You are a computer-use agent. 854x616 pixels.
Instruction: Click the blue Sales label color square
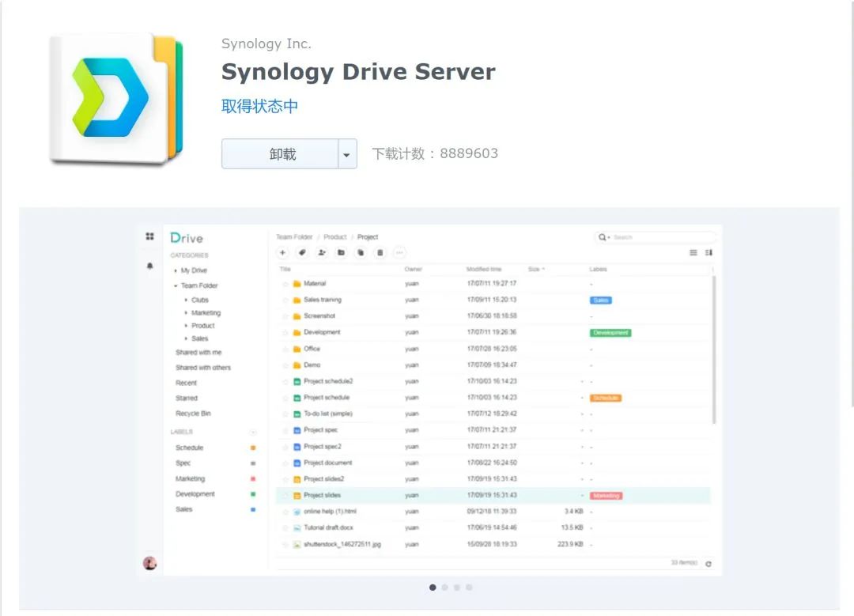pos(253,510)
